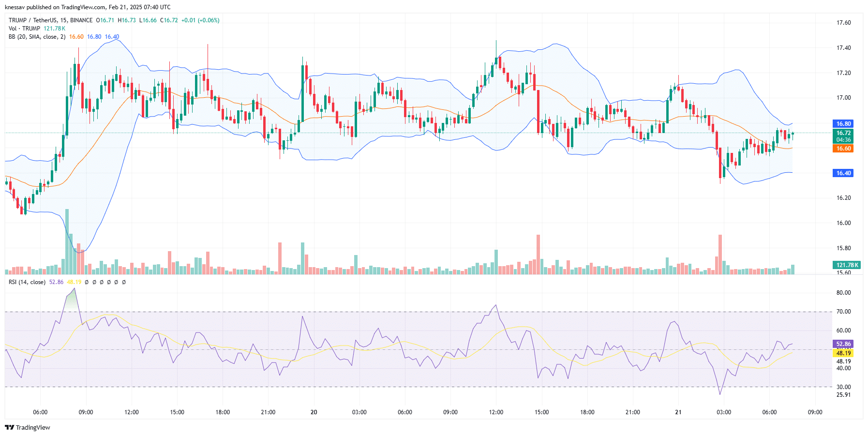The image size is (868, 436).
Task: Click the O16.71 open value in the header
Action: 105,20
